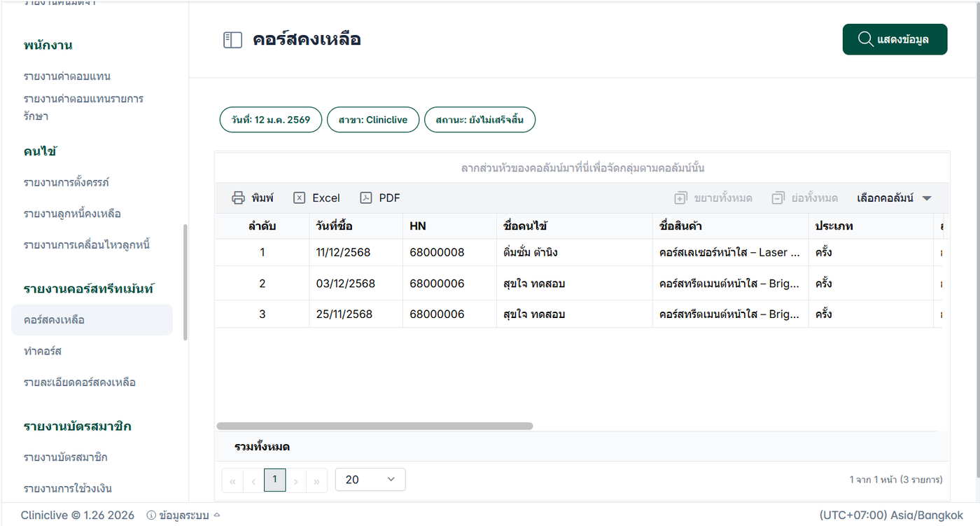
Task: Click Cliniclive © 1.26 2026 footer text
Action: click(x=77, y=515)
